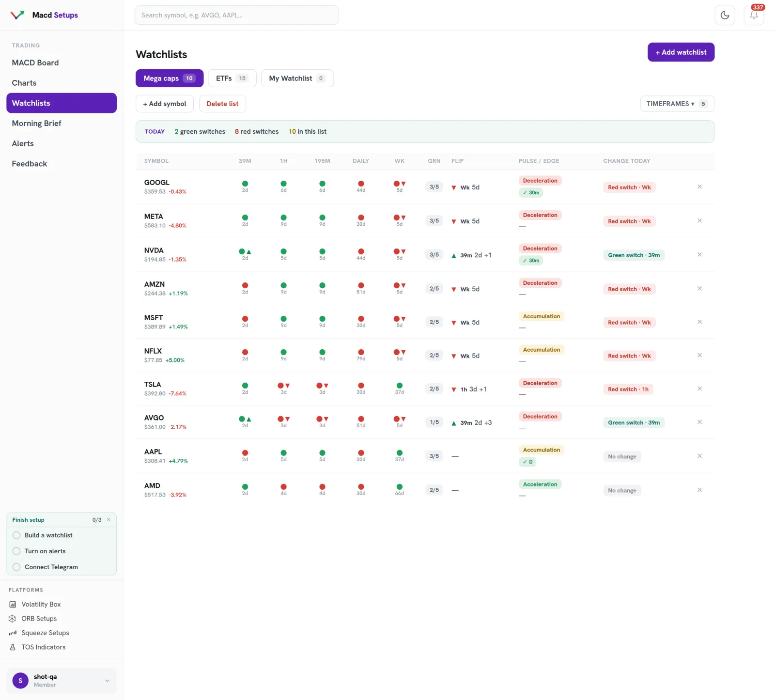Viewport: 775px width, 700px height.
Task: Check the Build a watchlist step
Action: click(x=16, y=535)
